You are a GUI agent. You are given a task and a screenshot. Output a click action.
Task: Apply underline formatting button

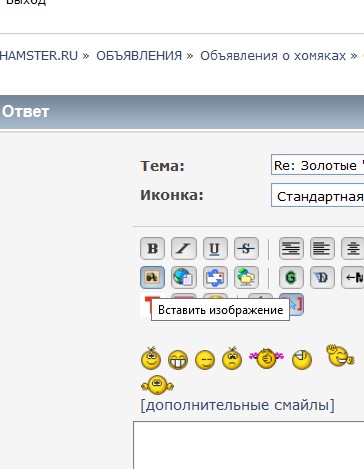coord(215,248)
